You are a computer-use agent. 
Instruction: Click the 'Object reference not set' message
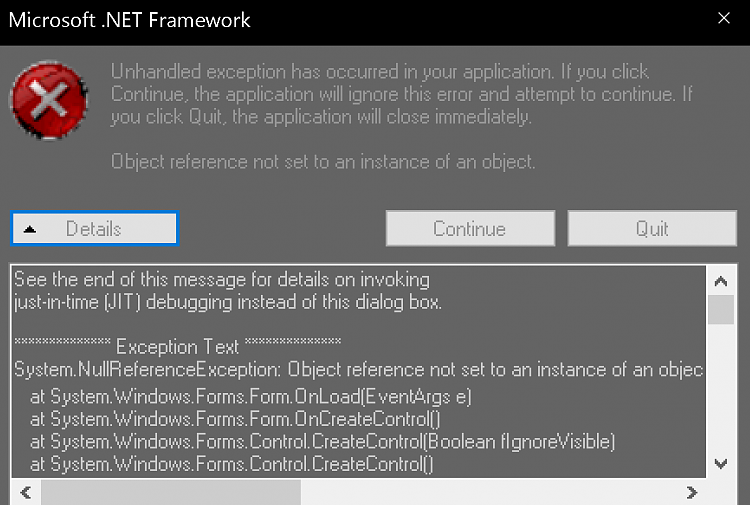click(x=323, y=162)
